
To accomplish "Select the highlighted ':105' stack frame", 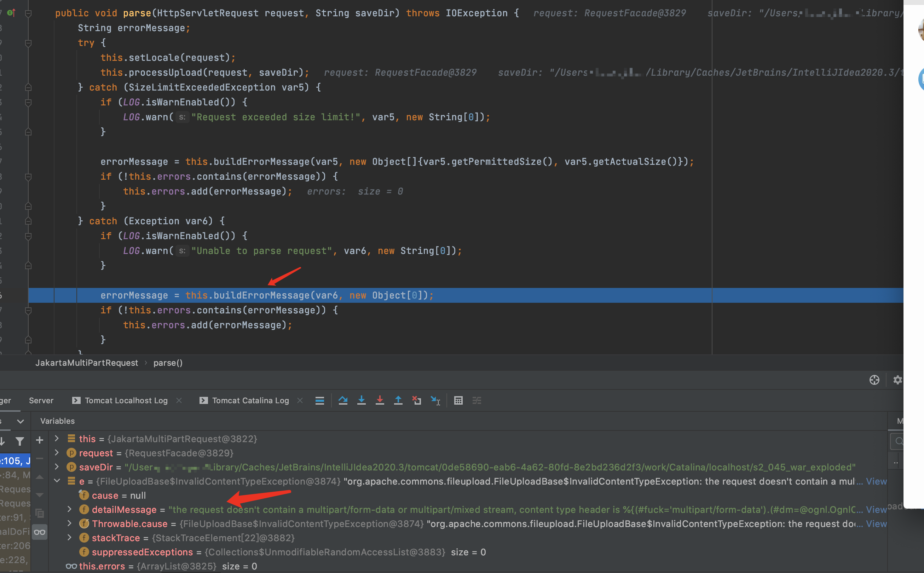I will [x=15, y=461].
